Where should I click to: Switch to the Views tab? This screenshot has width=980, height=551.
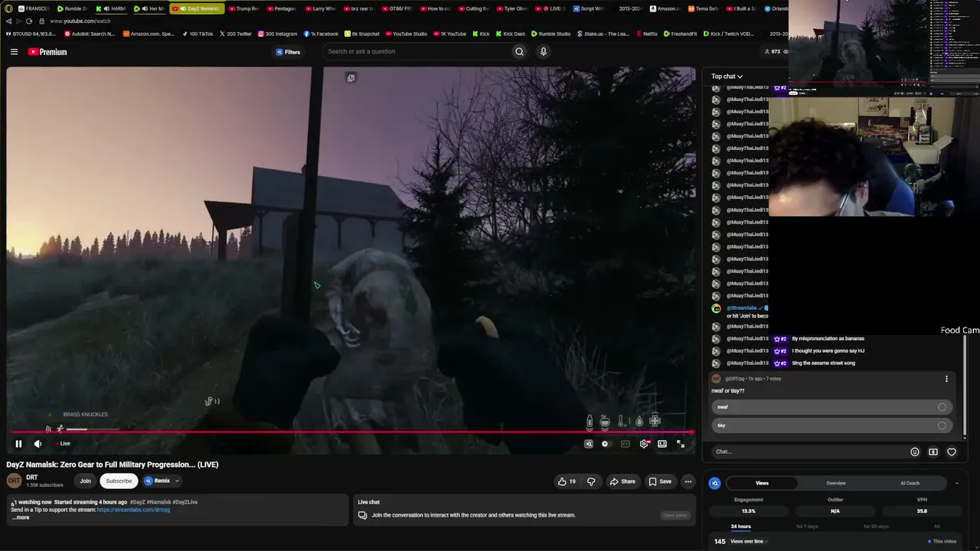coord(762,483)
